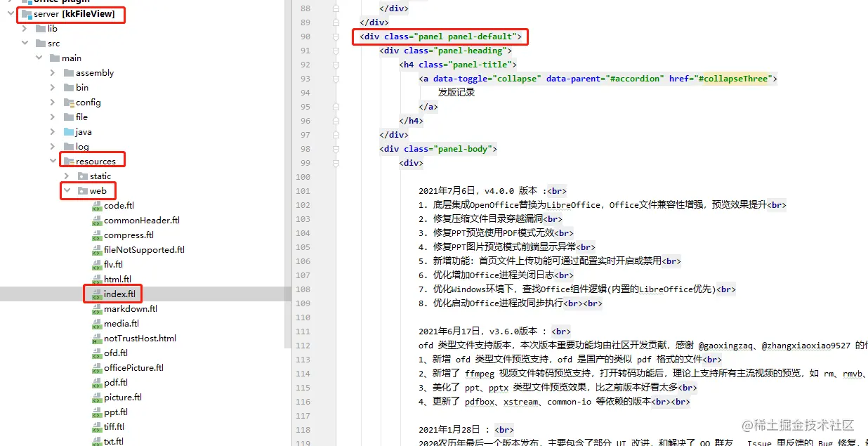Click the web folder icon

click(x=83, y=191)
